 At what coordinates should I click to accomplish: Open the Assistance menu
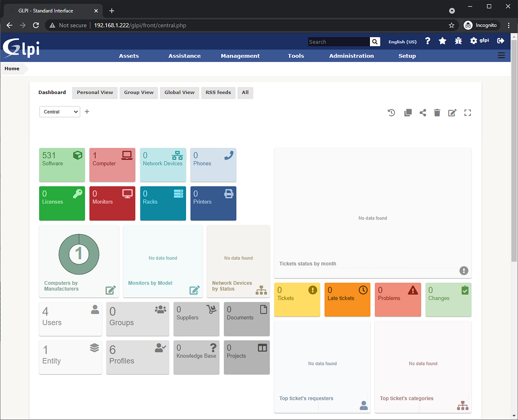[x=184, y=56]
